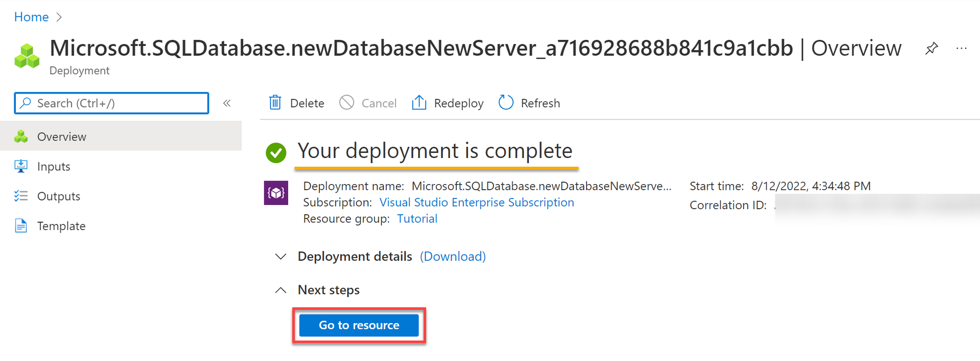The height and width of the screenshot is (361, 980).
Task: Click the purple deployment resource icon
Action: click(276, 193)
